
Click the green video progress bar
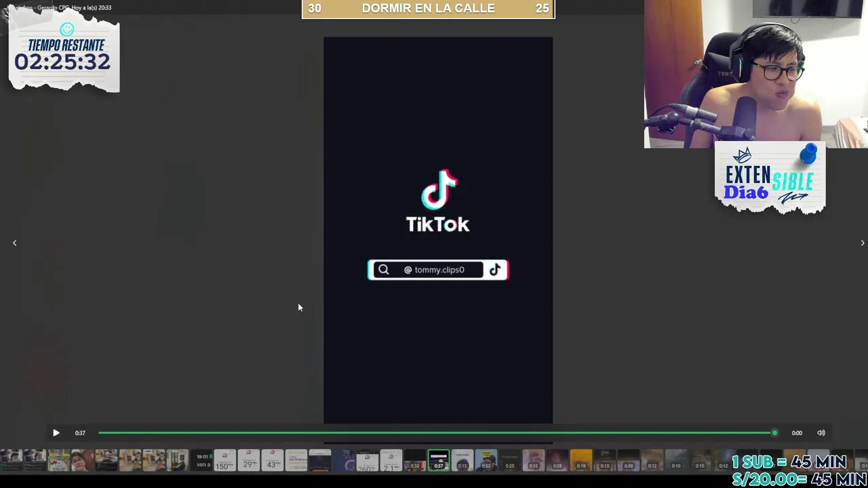pos(436,432)
